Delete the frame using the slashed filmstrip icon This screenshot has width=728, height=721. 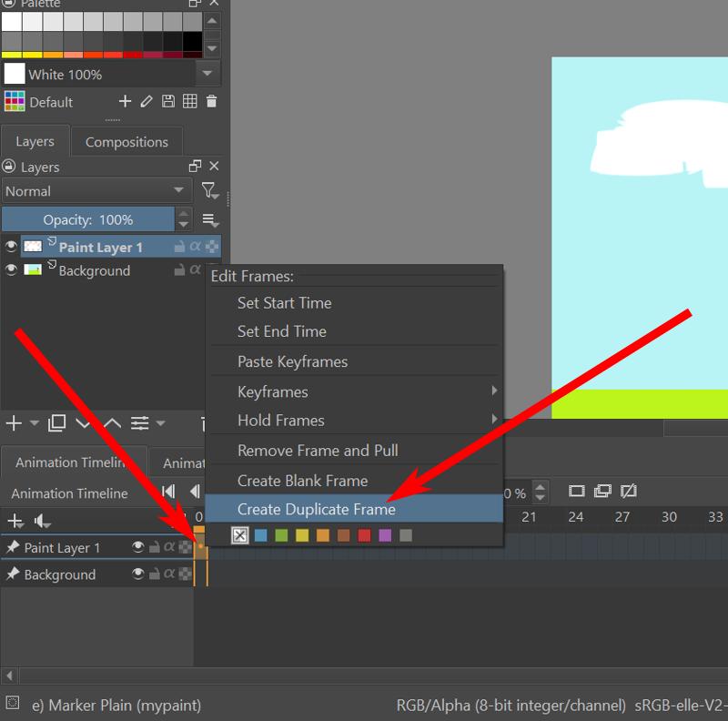tap(628, 492)
